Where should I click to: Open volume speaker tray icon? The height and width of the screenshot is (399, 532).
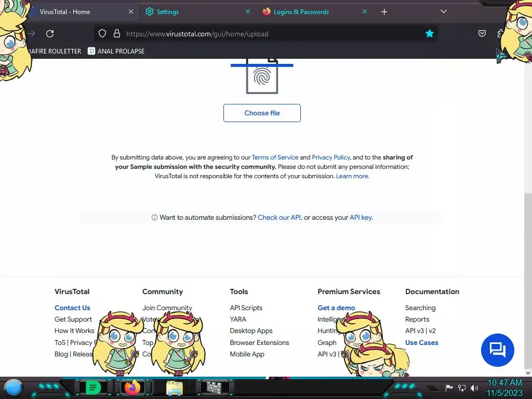click(474, 388)
